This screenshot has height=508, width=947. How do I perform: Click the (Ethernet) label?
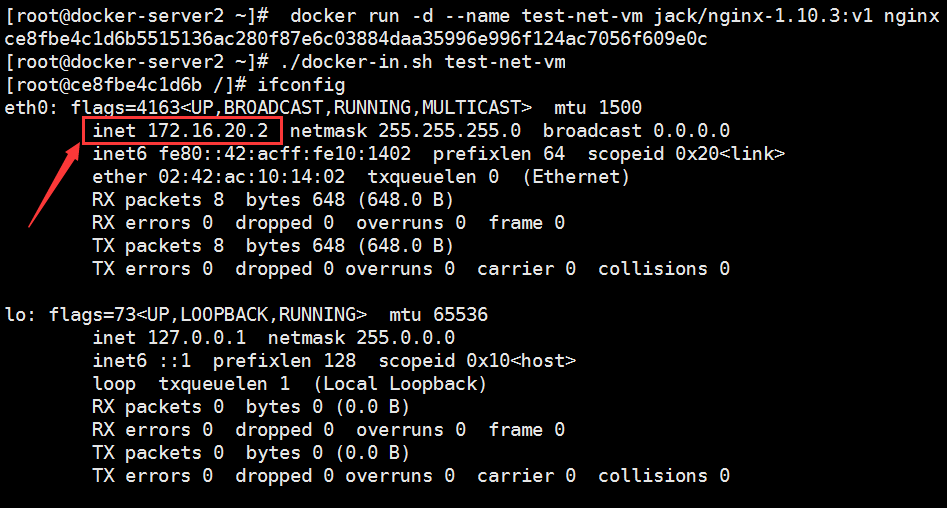[576, 176]
